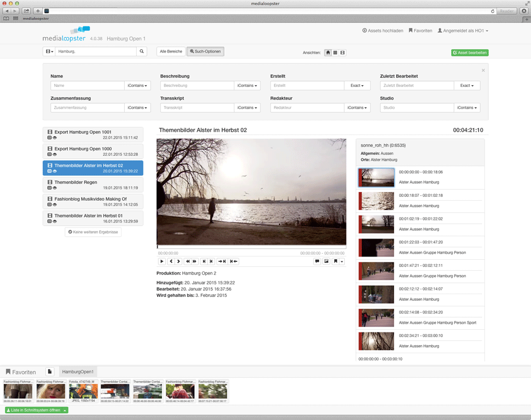Switch to the home view icon next to Ansichten
The height and width of the screenshot is (420, 531).
(327, 52)
